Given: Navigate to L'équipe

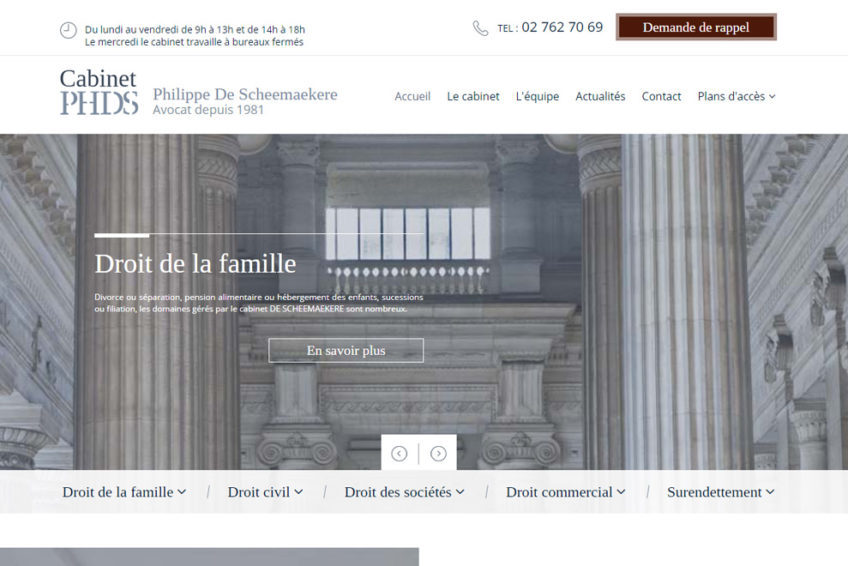Looking at the screenshot, I should [537, 96].
